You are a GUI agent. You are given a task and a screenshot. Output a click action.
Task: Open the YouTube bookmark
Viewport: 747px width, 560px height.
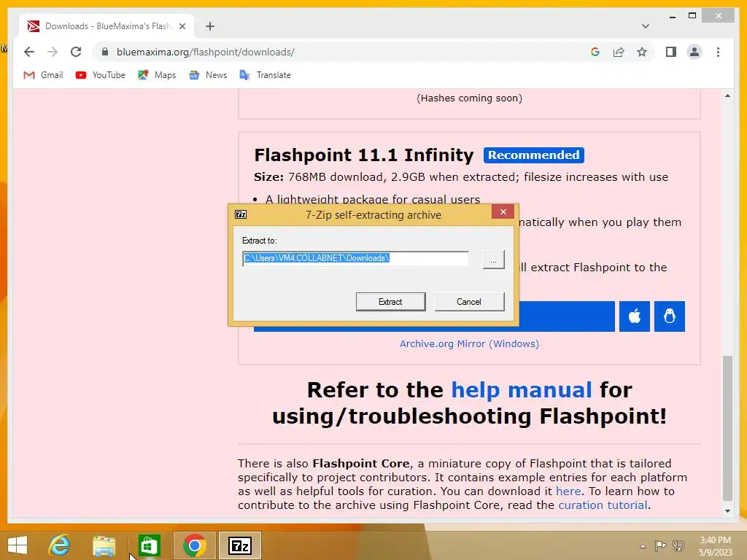point(101,75)
